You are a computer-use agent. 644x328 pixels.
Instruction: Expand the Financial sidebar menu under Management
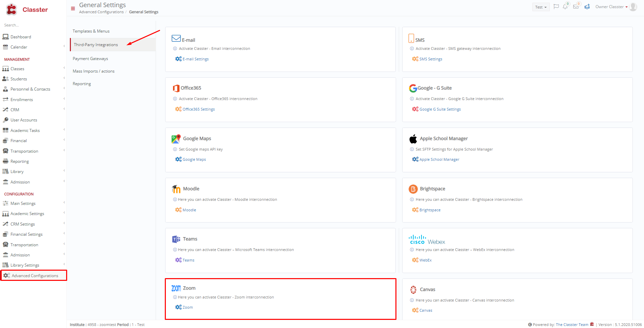(x=64, y=140)
